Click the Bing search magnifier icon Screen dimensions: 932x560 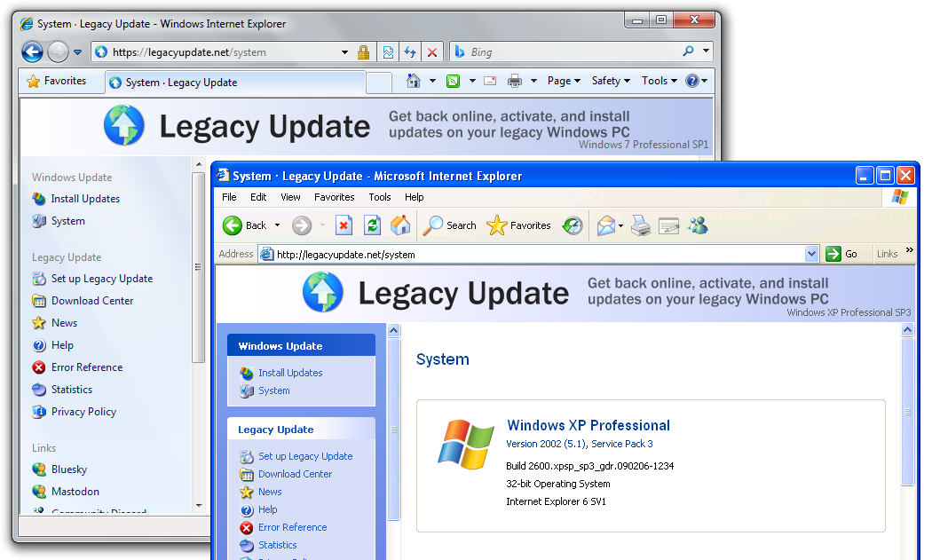pyautogui.click(x=688, y=51)
